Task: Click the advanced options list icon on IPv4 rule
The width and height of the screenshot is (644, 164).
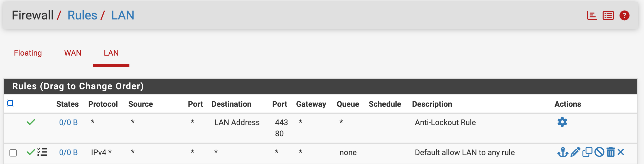Action: click(42, 152)
